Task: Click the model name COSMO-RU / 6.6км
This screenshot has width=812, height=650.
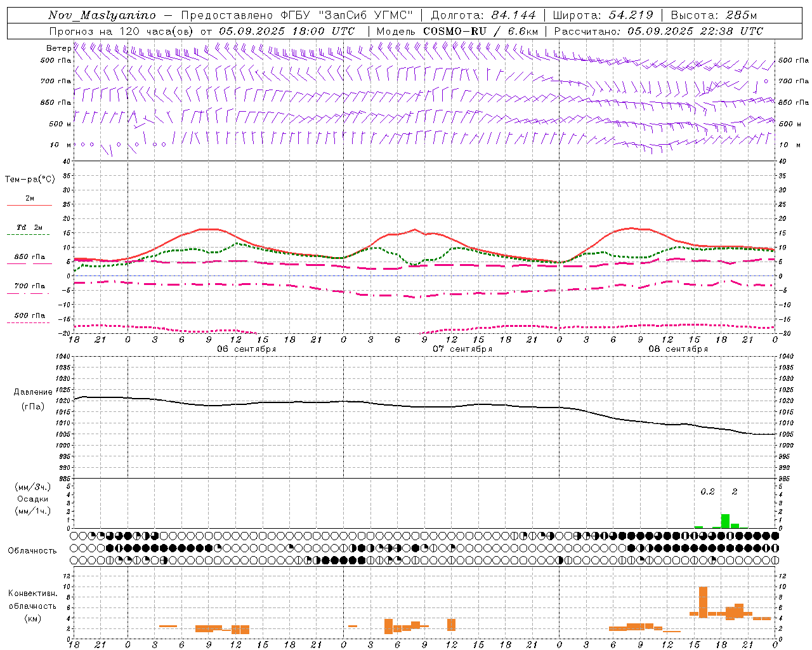Action: 481,31
